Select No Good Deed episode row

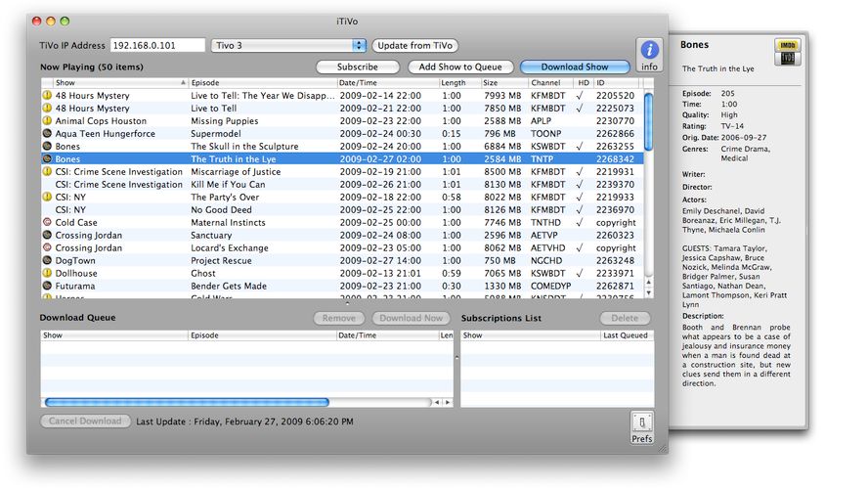pyautogui.click(x=343, y=210)
